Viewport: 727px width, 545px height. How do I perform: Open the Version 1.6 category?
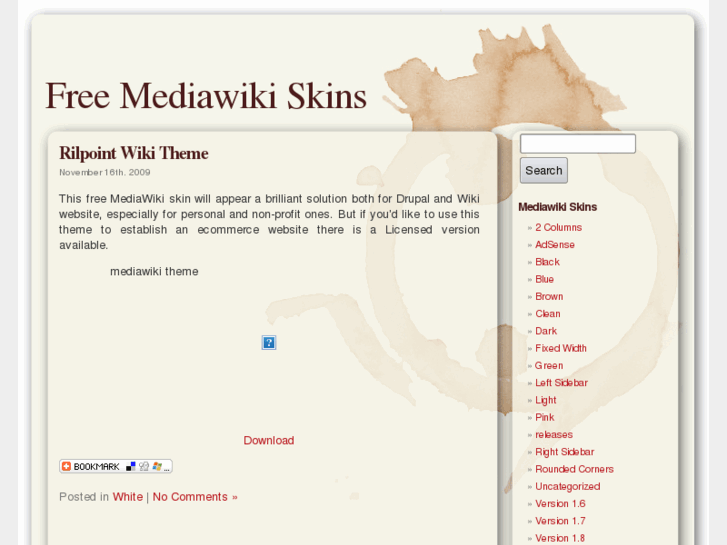(560, 504)
